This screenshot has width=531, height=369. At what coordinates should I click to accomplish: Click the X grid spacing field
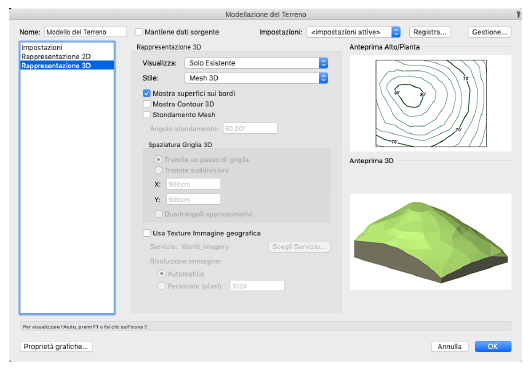193,184
